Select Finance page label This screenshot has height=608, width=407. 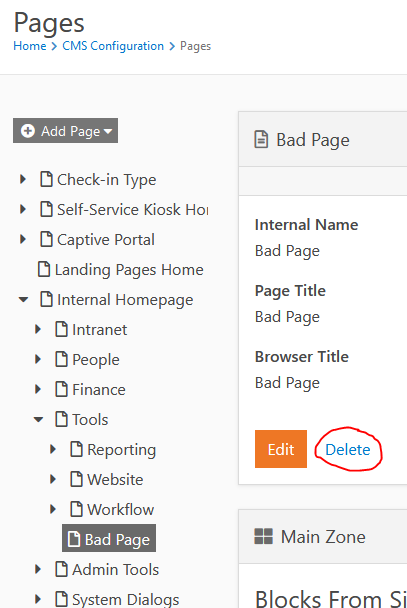99,389
